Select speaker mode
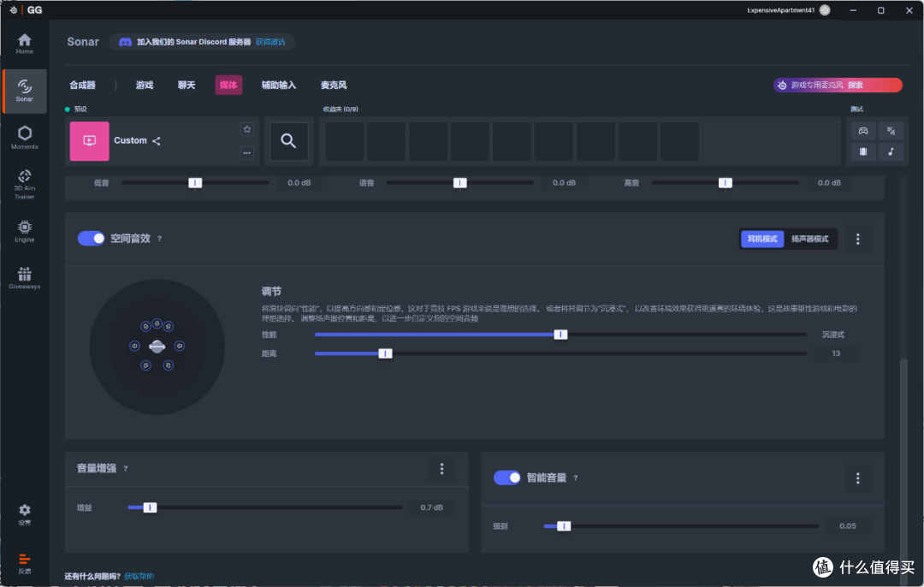The width and height of the screenshot is (924, 587). click(809, 239)
